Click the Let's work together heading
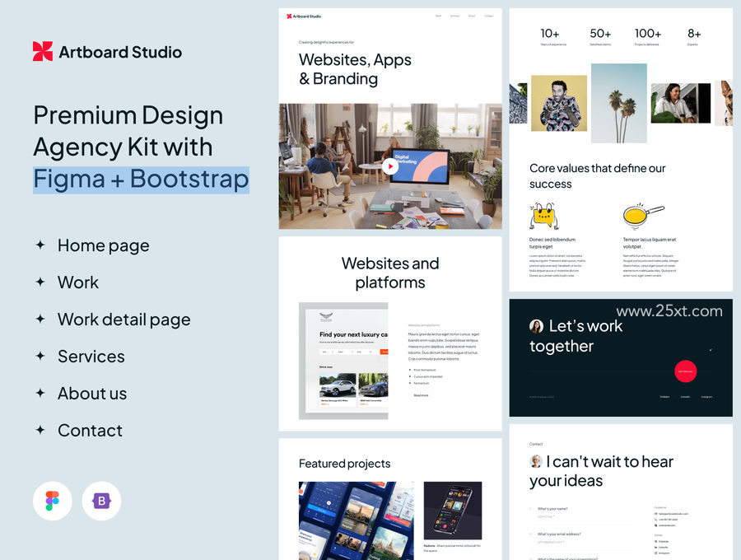 click(x=576, y=336)
